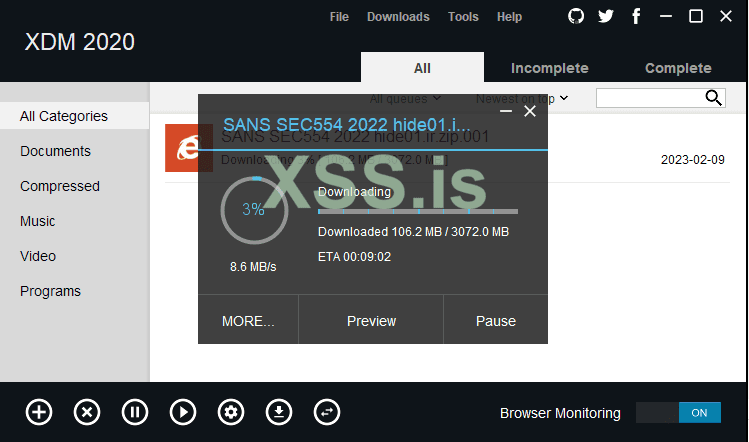Resume download with play icon

pyautogui.click(x=183, y=412)
